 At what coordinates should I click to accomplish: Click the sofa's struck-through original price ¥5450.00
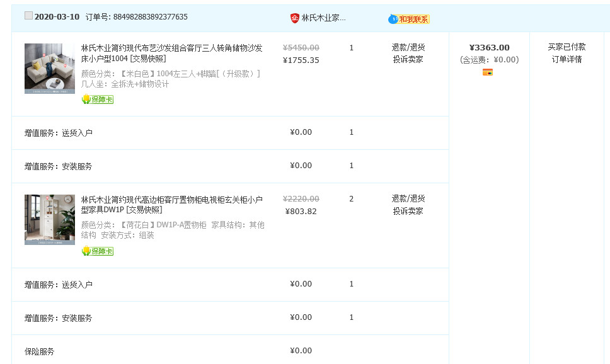point(301,48)
